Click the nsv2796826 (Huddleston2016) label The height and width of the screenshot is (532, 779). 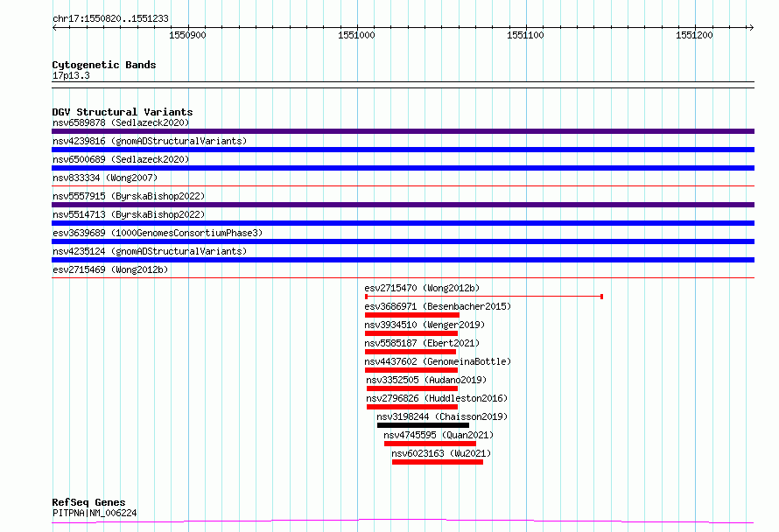(437, 398)
